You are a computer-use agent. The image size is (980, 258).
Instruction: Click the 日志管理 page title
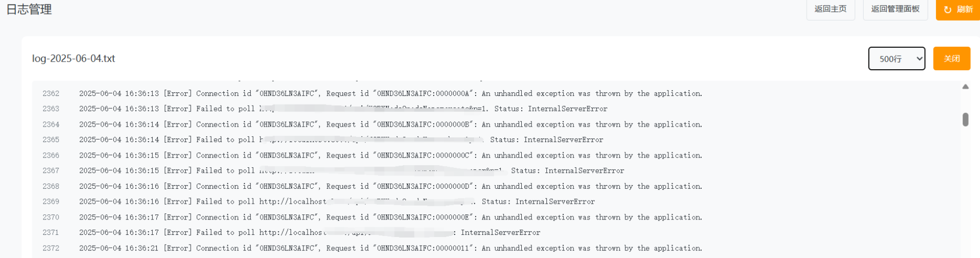[x=29, y=10]
